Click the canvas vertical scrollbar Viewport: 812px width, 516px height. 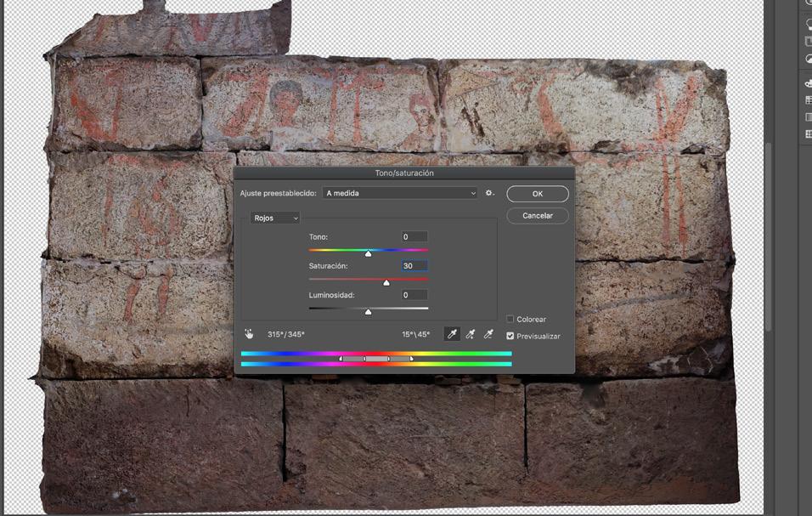(x=769, y=235)
